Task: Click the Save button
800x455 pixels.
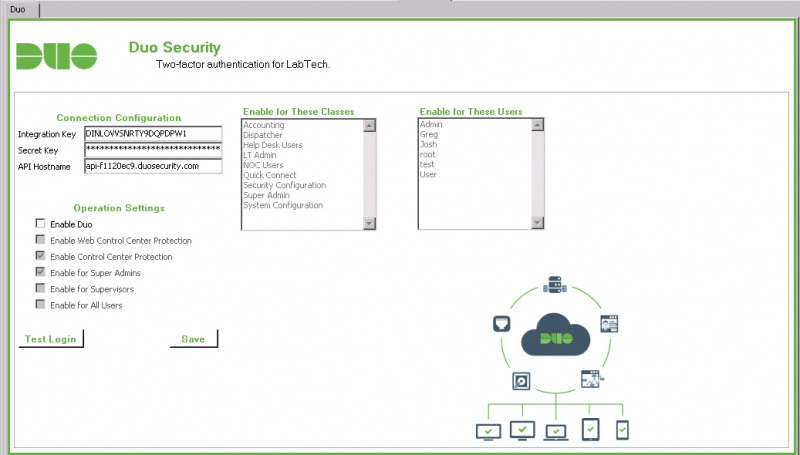Action: (193, 339)
